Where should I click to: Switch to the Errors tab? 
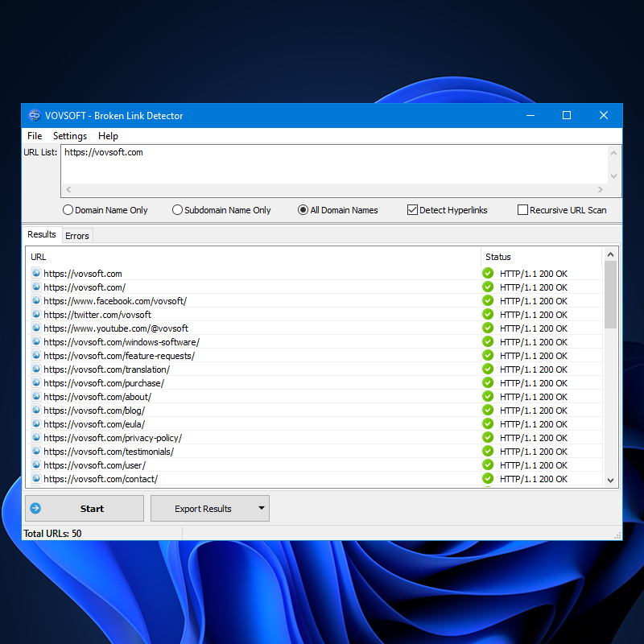pyautogui.click(x=77, y=235)
